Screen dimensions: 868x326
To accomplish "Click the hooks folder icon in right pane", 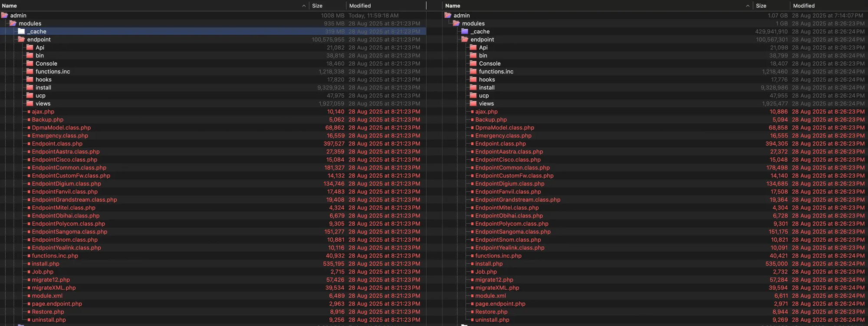I will 473,80.
